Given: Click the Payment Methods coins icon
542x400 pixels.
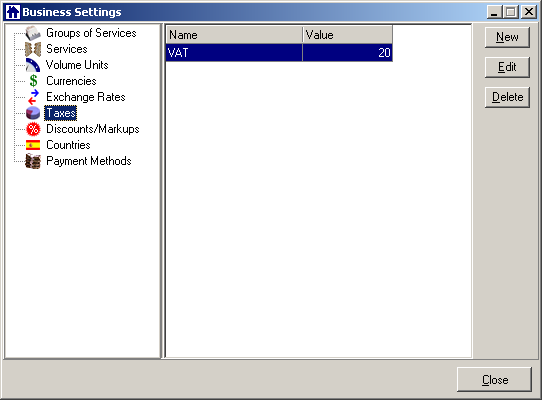Looking at the screenshot, I should click(33, 161).
